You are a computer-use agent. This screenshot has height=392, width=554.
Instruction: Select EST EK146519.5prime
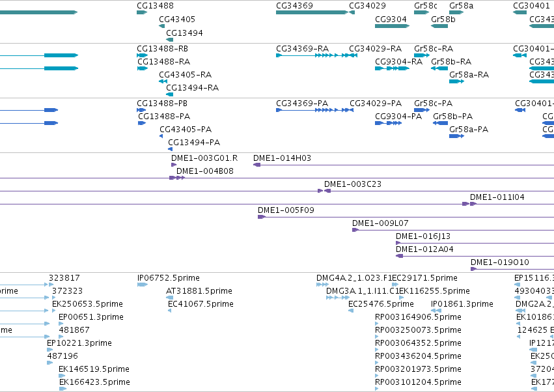click(x=94, y=369)
